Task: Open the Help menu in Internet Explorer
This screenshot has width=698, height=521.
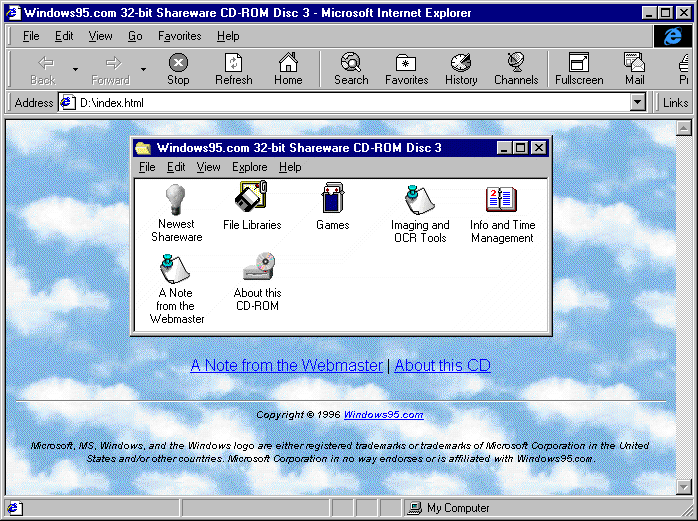Action: pos(228,36)
